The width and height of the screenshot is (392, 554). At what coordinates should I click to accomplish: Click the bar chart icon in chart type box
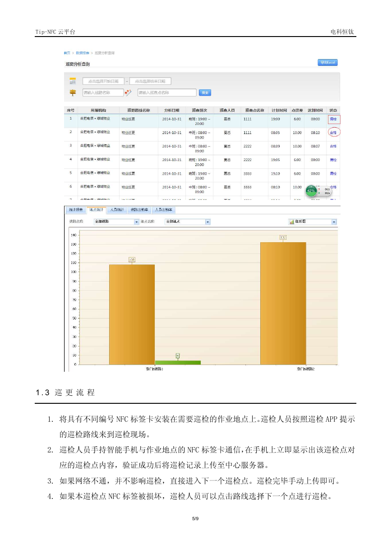click(292, 222)
